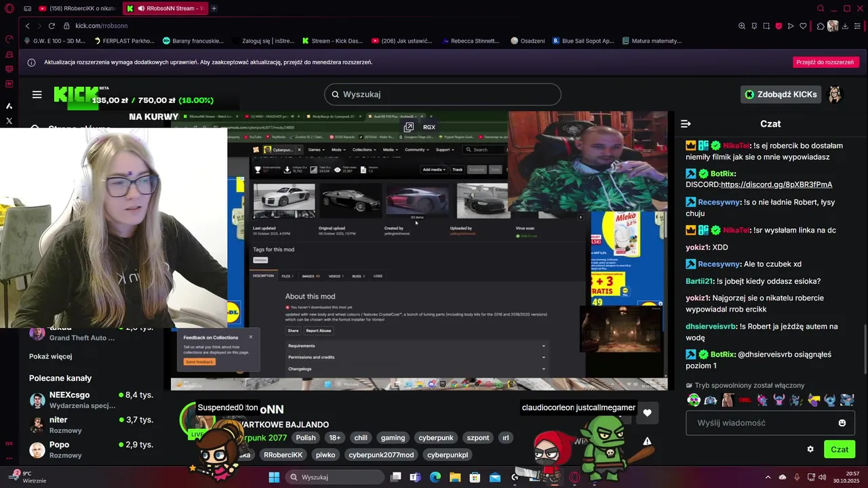The image size is (868, 488).
Task: Select the piwko stream tag
Action: tap(325, 455)
